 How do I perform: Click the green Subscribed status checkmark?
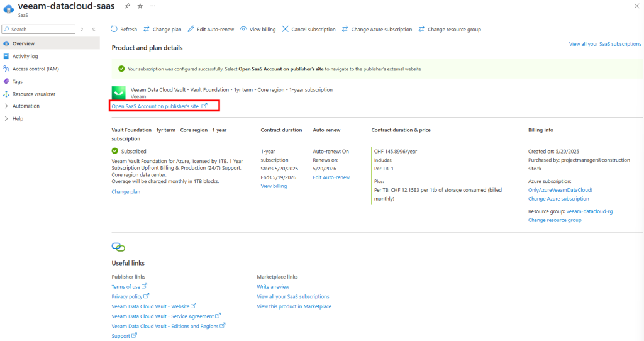[115, 151]
